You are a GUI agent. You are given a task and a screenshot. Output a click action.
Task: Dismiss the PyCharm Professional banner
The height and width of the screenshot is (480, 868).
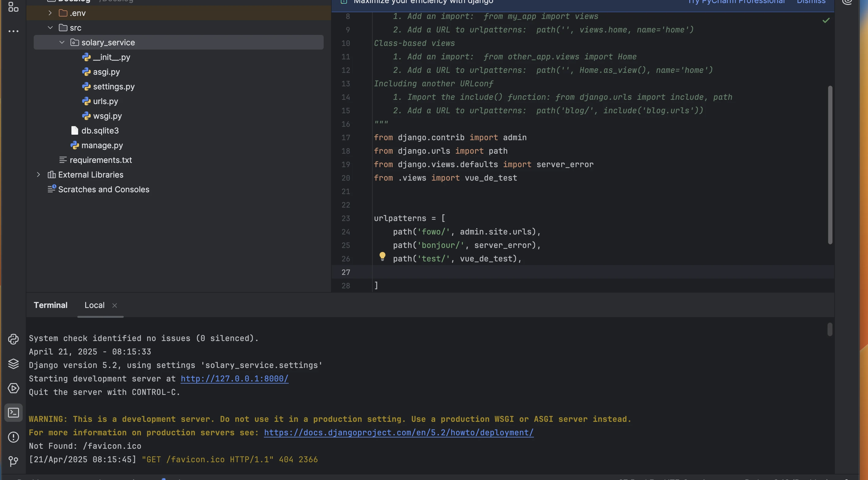tap(811, 2)
